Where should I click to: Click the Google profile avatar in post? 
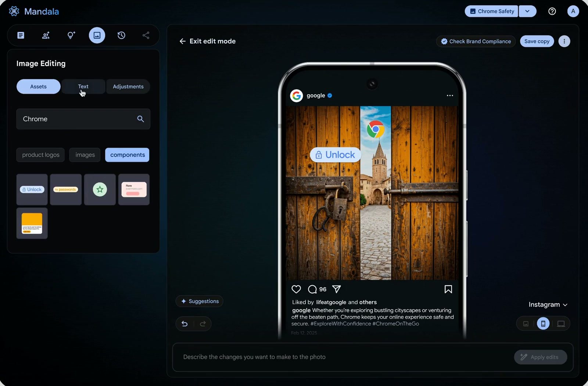(x=297, y=96)
